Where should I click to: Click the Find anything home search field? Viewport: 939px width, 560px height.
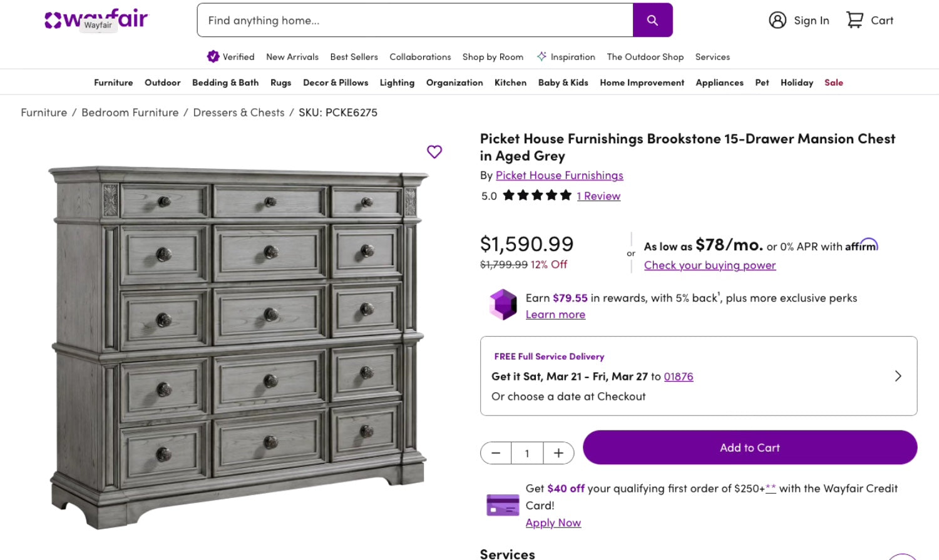tap(415, 20)
